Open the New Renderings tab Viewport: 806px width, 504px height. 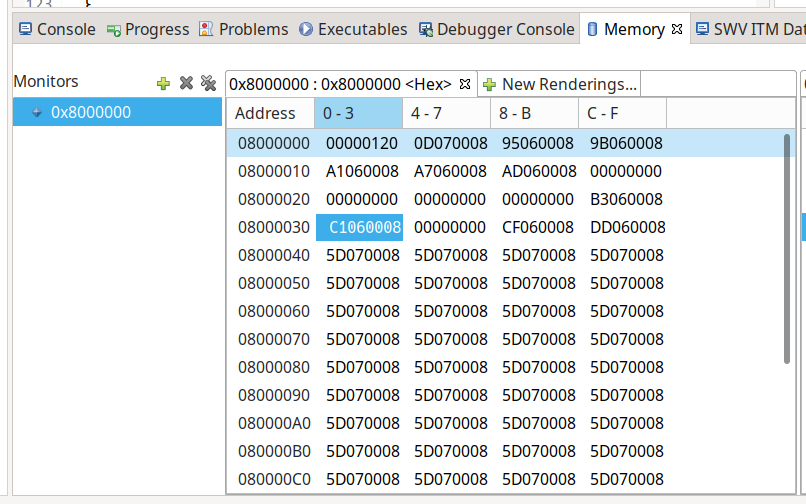click(x=560, y=84)
